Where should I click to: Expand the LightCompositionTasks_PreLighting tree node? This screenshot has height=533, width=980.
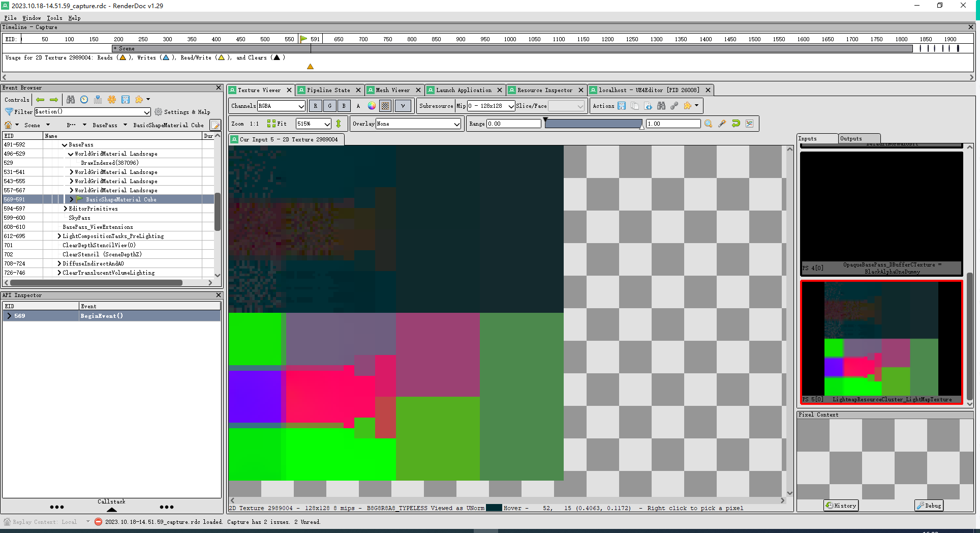(59, 236)
